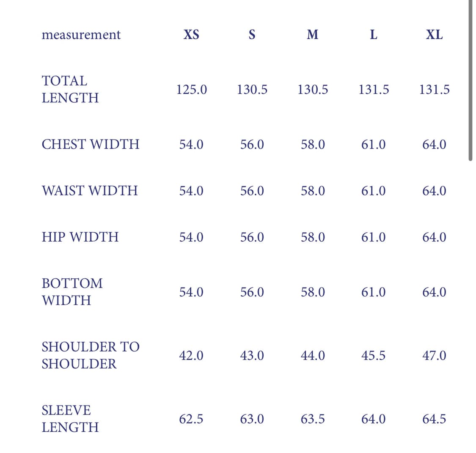Screen dimensions: 476x453
Task: Select the S size column header
Action: pos(252,35)
